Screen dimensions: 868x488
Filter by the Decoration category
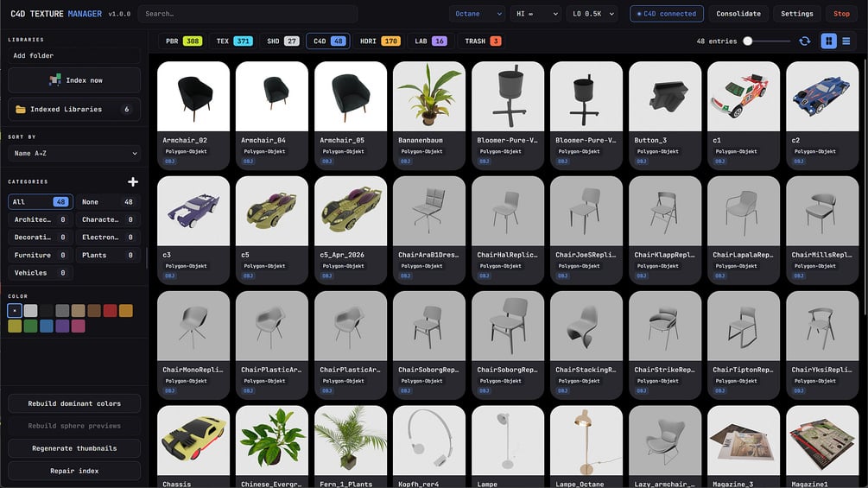point(41,238)
